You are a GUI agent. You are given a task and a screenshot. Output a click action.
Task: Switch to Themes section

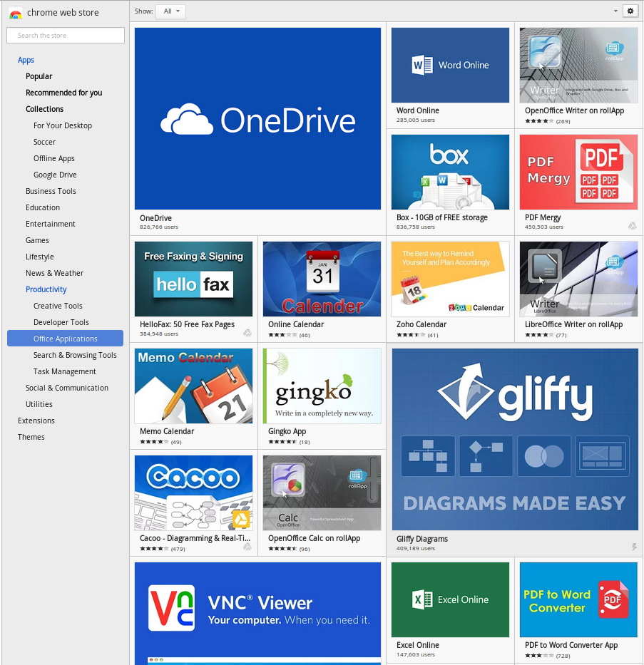31,437
